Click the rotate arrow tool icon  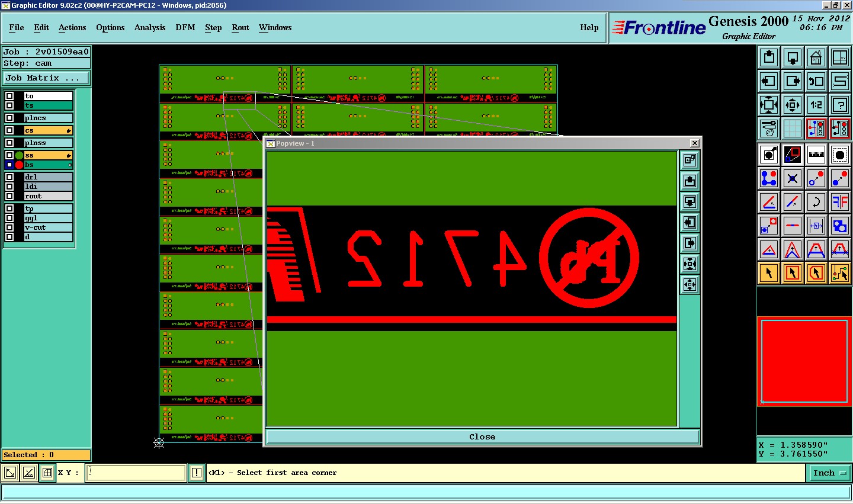coord(816,202)
